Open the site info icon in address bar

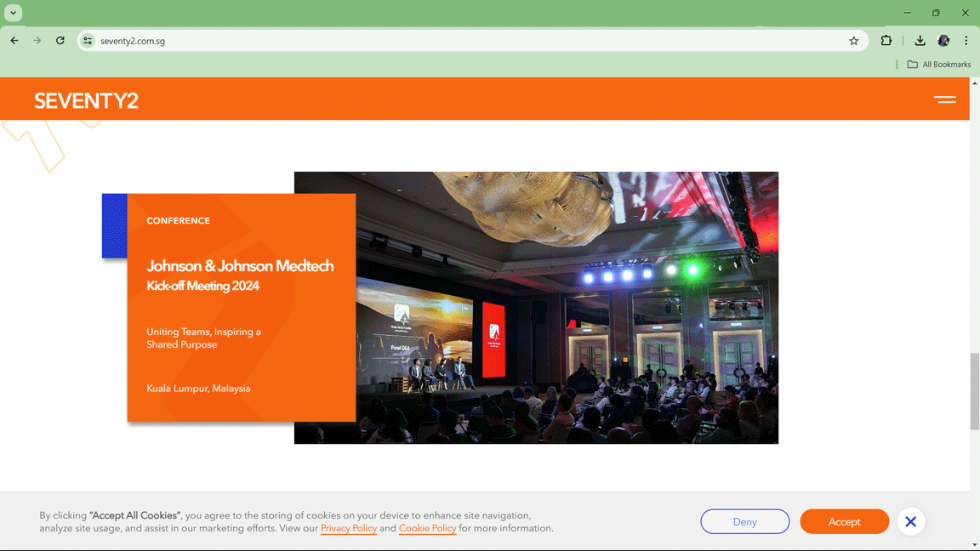pyautogui.click(x=88, y=40)
